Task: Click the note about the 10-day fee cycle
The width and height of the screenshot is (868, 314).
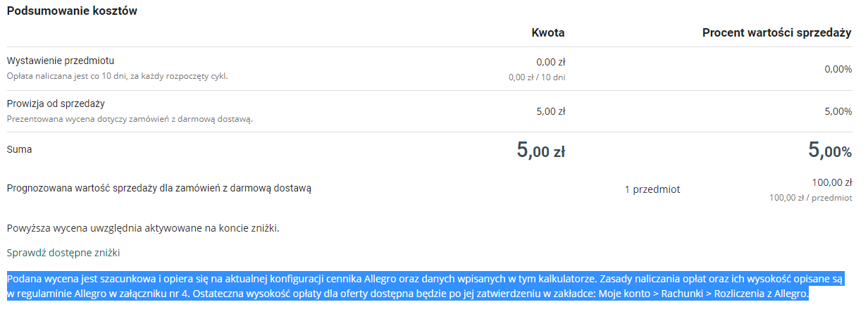Action: (x=118, y=75)
